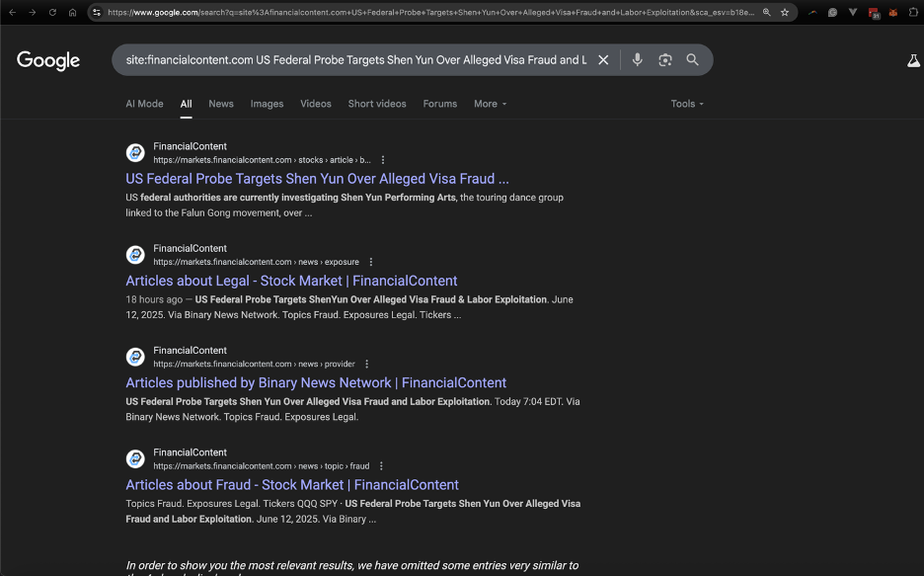Screen dimensions: 924x577
Task: View site information icon in address bar
Action: (x=97, y=12)
